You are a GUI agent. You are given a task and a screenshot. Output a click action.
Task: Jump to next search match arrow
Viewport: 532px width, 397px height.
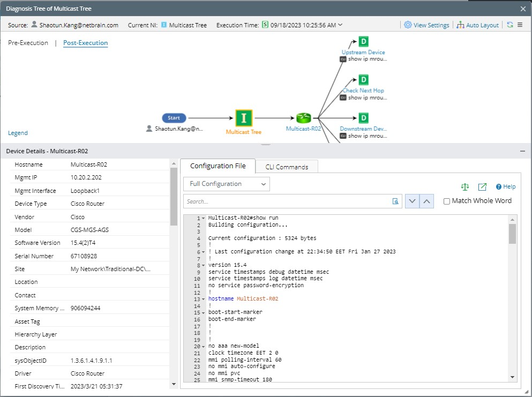coord(412,201)
